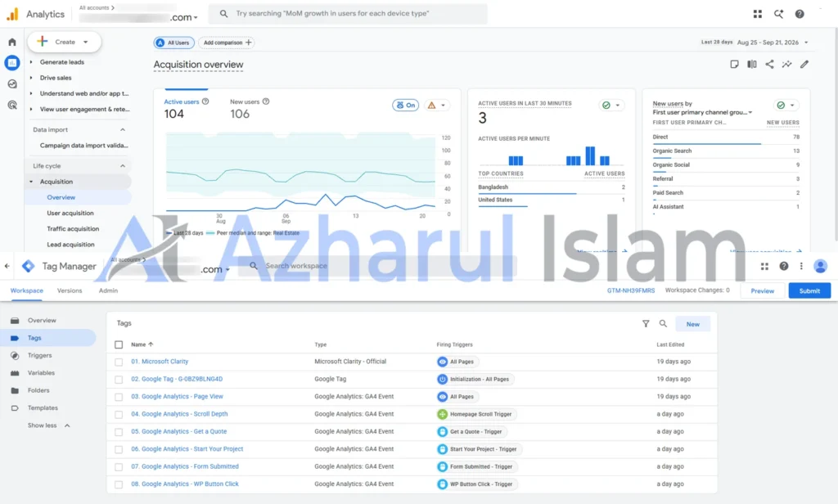Open the Insights sparkline icon
838x504 pixels.
[786, 64]
